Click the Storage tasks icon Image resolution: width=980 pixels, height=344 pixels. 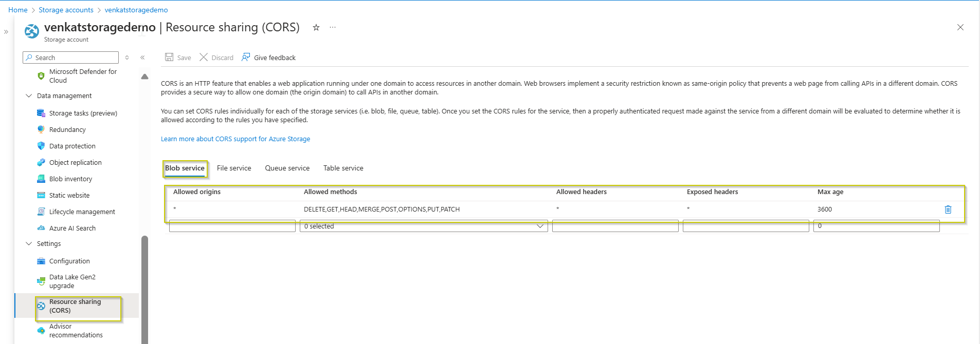point(41,113)
